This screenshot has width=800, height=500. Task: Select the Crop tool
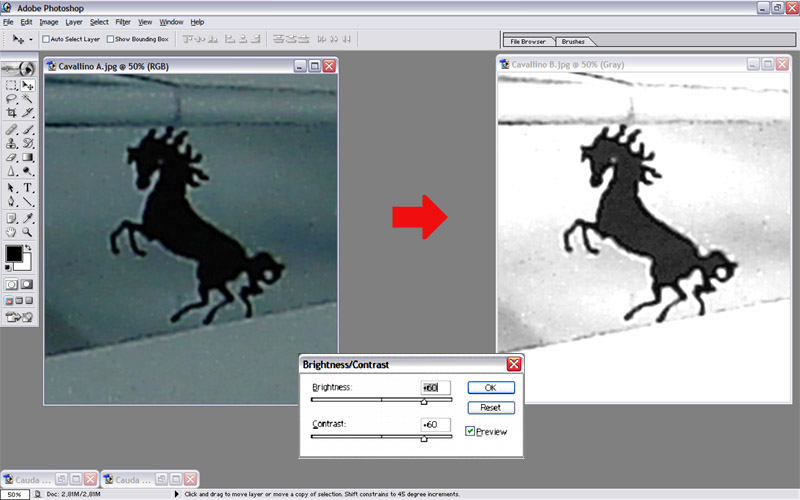[x=11, y=112]
